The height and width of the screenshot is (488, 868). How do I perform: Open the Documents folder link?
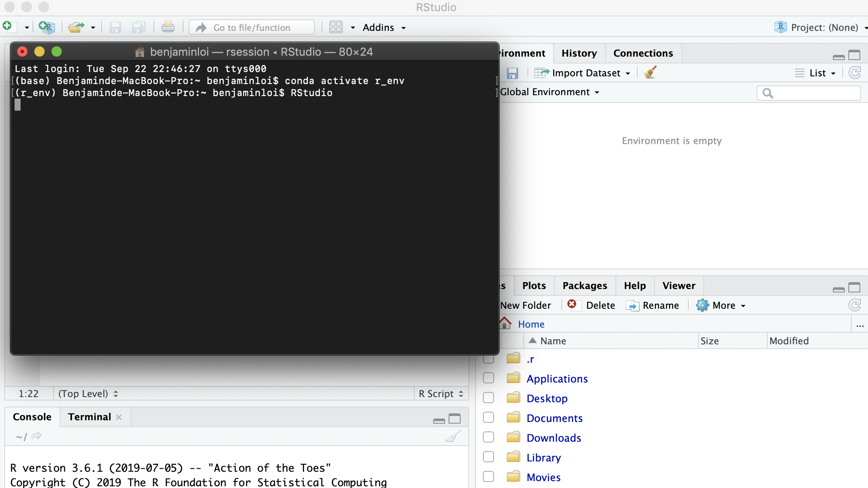pos(555,418)
